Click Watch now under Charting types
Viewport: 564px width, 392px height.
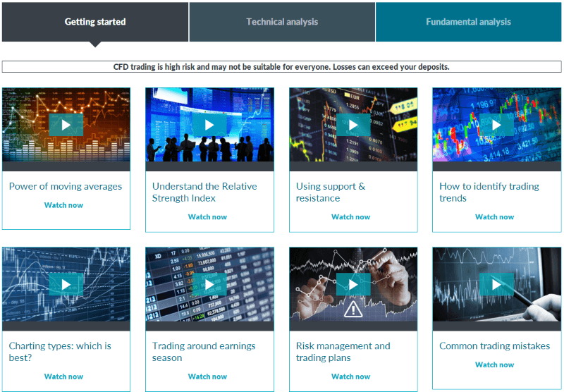pos(63,376)
